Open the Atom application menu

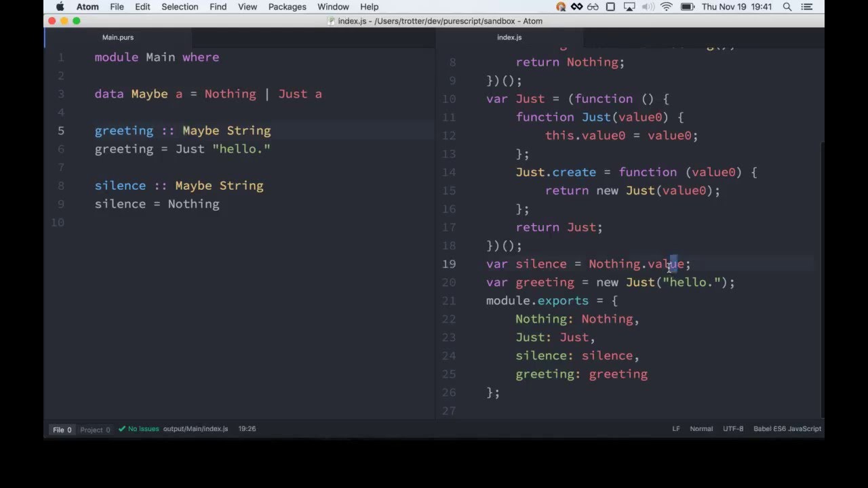[x=87, y=7]
